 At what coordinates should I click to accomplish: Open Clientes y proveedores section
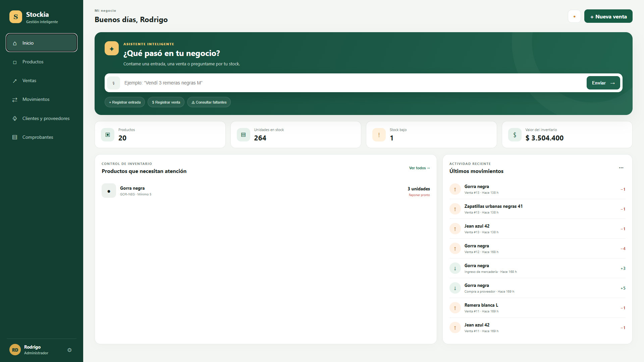[42, 118]
